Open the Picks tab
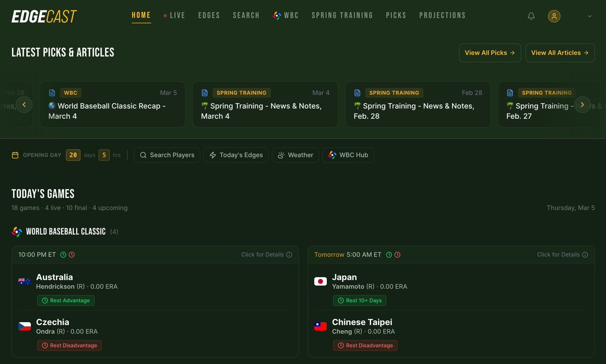 click(x=396, y=15)
